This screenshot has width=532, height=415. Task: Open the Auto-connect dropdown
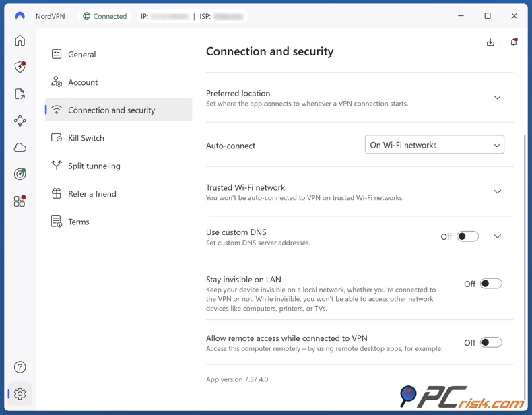(434, 145)
